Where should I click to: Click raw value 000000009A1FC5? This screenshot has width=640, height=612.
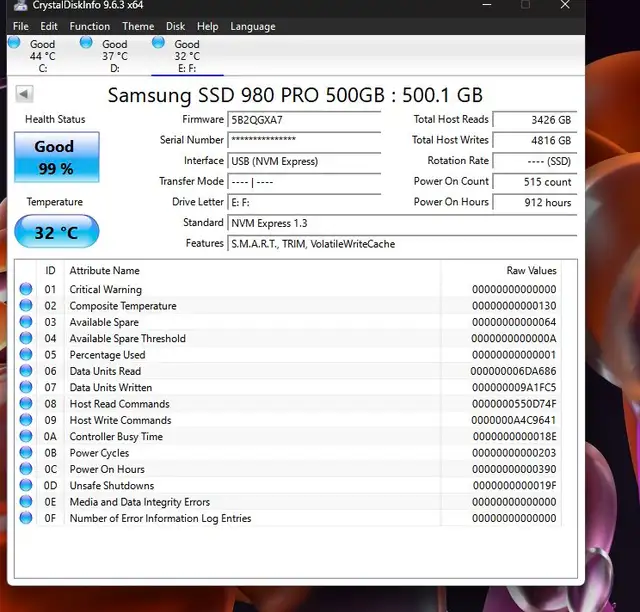(x=514, y=387)
